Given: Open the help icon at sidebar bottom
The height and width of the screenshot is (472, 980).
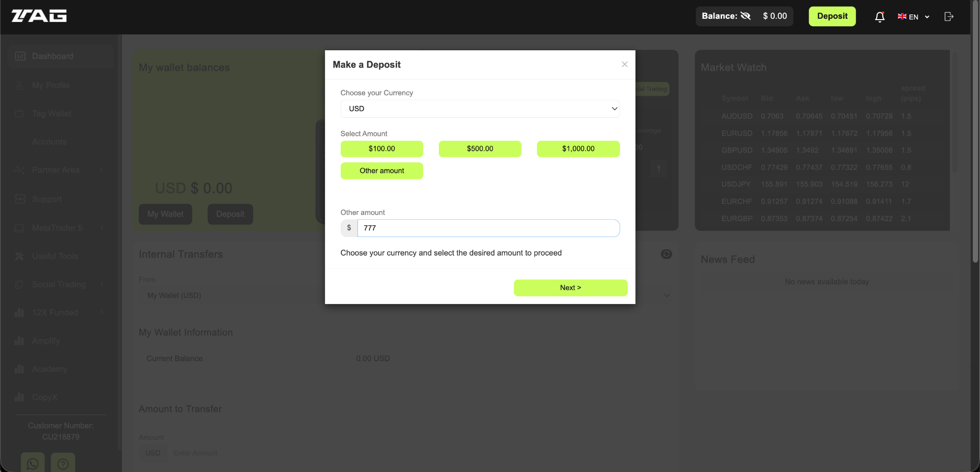Looking at the screenshot, I should [x=62, y=462].
